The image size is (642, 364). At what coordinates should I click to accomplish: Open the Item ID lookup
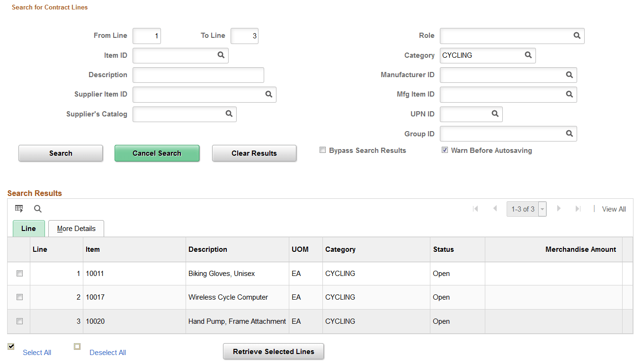[221, 55]
